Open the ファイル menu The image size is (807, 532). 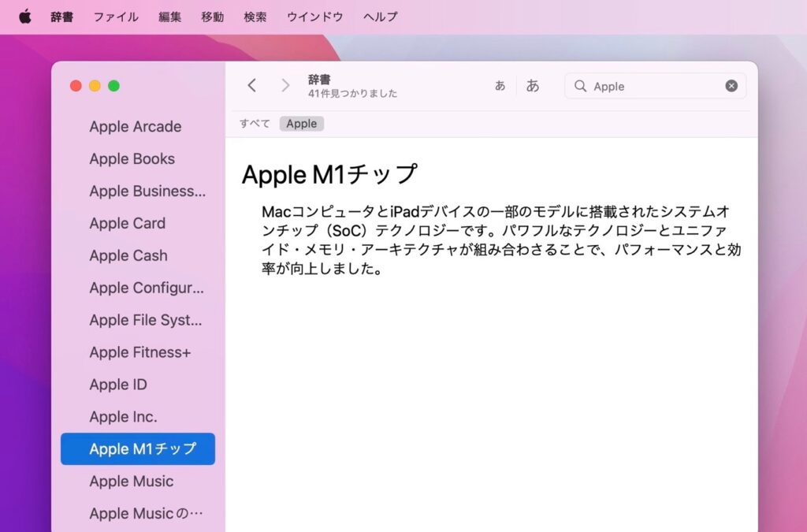pos(116,17)
